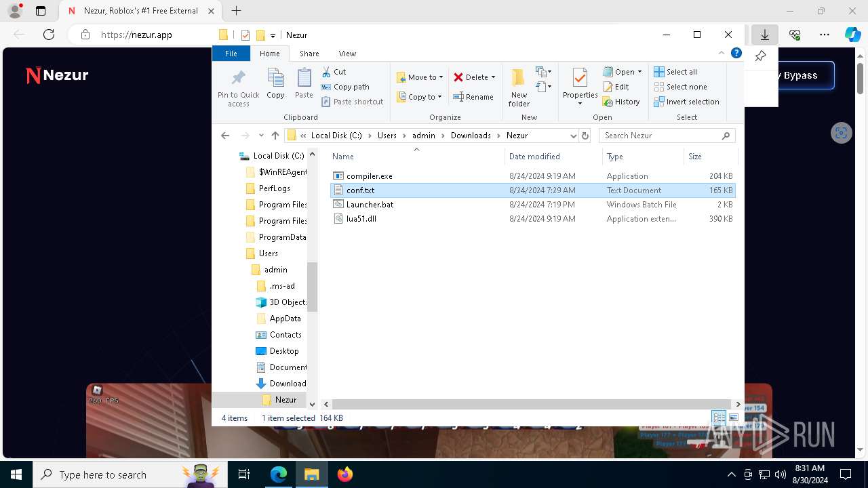Open Windows Start menu
Screen dimensions: 868x488
pyautogui.click(x=16, y=474)
